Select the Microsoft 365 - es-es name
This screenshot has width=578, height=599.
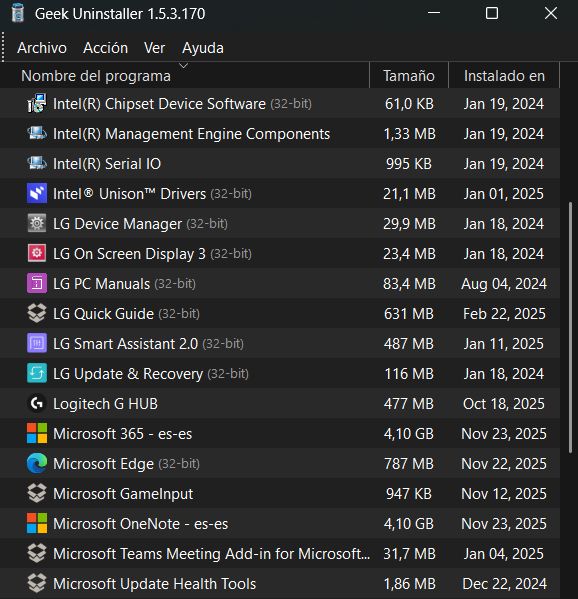click(x=122, y=434)
